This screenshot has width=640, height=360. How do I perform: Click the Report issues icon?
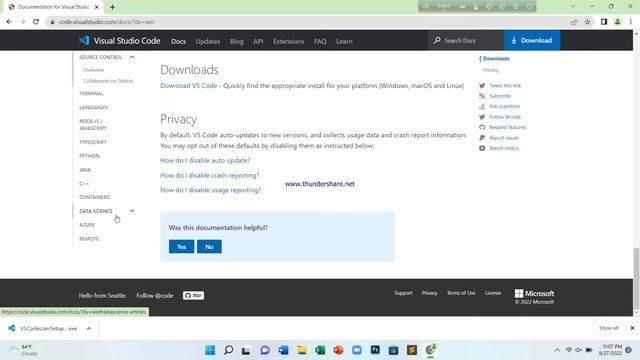coord(482,138)
